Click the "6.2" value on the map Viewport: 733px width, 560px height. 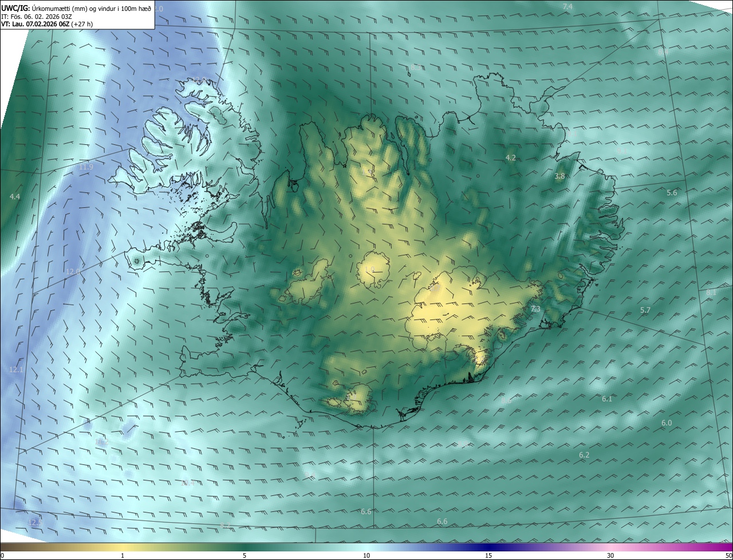pyautogui.click(x=584, y=455)
